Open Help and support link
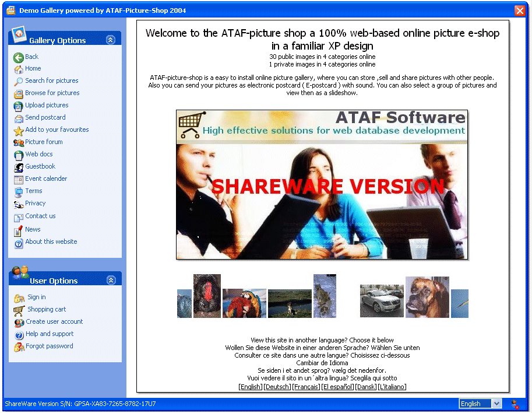 [x=50, y=334]
